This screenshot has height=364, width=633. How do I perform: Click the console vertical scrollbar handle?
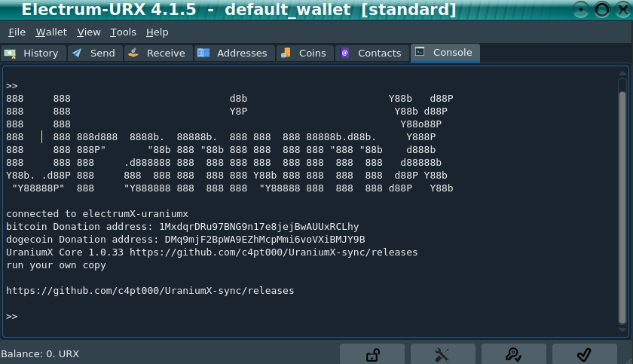coord(622,207)
